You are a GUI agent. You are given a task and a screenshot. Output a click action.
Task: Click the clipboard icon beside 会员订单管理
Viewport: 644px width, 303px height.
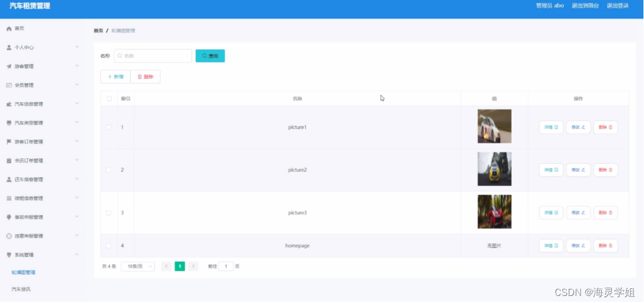[x=9, y=161]
